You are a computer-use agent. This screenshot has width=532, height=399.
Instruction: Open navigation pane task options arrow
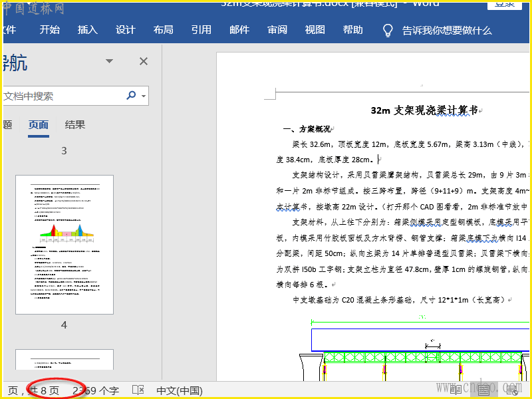(x=110, y=61)
